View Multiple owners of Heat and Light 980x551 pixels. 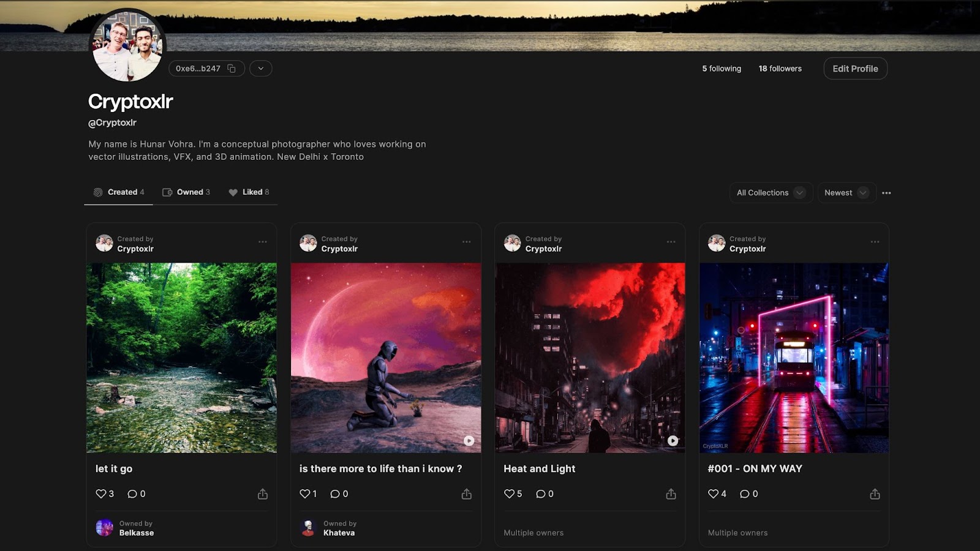point(533,533)
